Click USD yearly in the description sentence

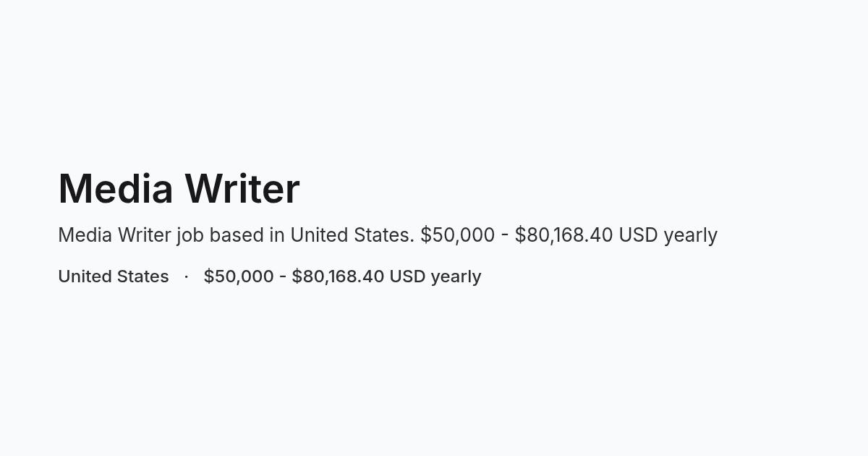coord(668,235)
